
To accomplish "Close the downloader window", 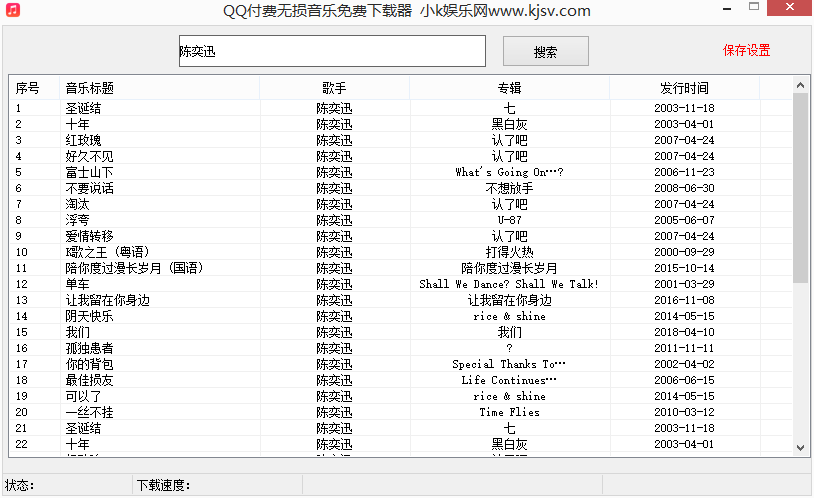I will [x=790, y=7].
